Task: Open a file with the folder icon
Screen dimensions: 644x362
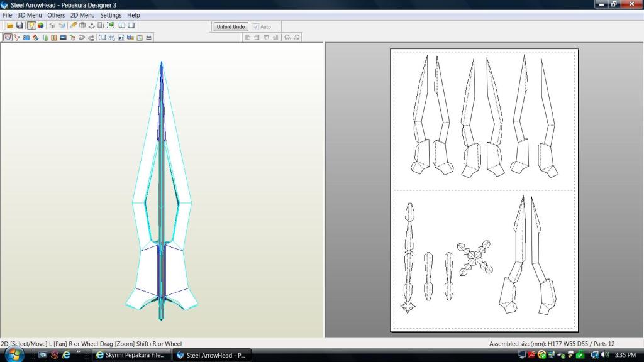Action: pyautogui.click(x=10, y=25)
